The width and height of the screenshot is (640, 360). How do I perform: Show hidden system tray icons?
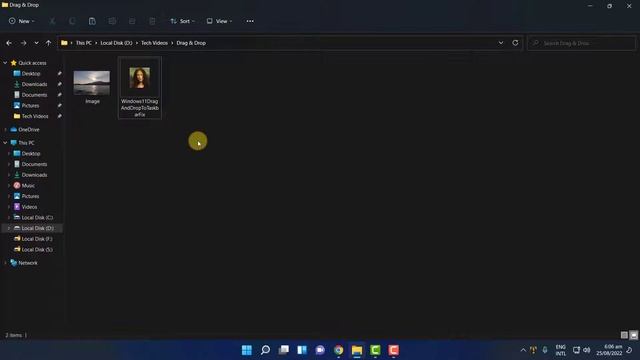point(523,350)
